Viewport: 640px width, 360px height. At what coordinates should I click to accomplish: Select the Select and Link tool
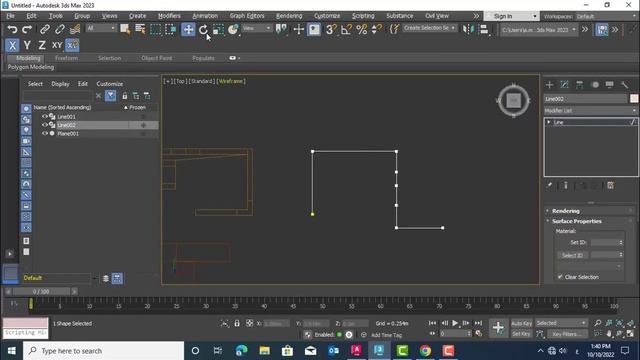tap(45, 29)
